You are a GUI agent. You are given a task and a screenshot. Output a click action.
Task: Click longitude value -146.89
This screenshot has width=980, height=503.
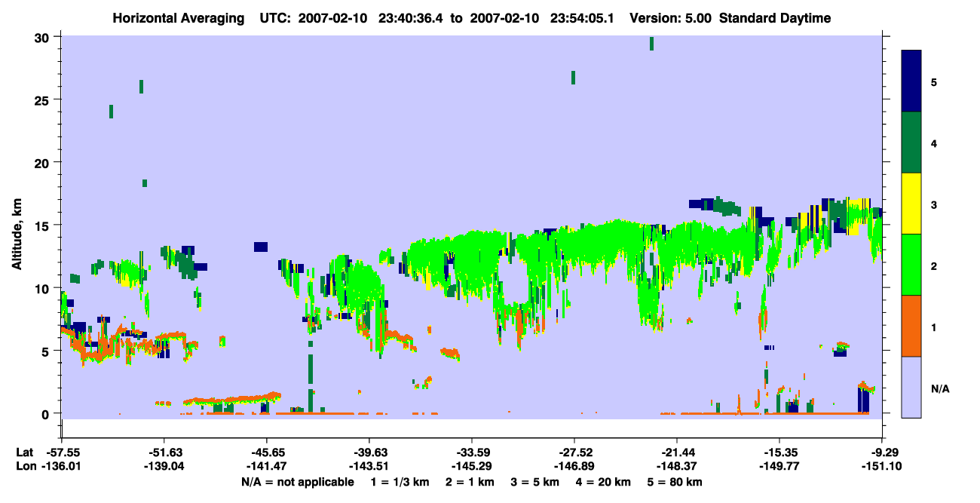[574, 467]
